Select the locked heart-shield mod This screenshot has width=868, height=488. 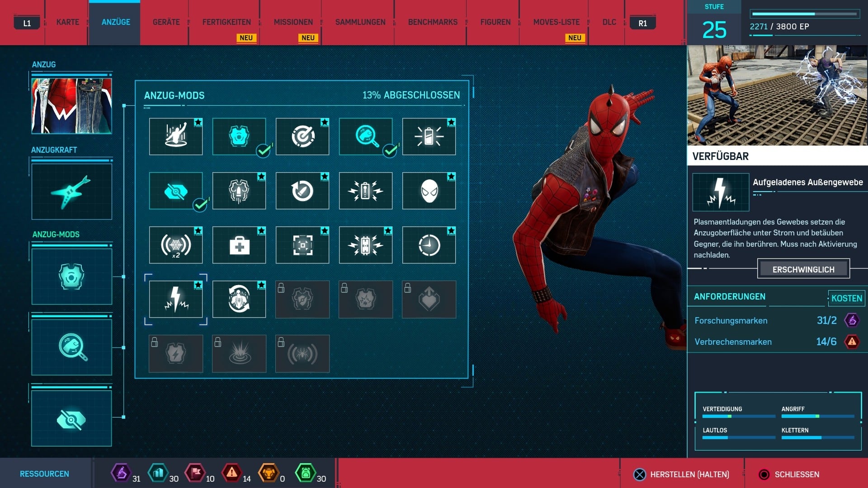429,299
